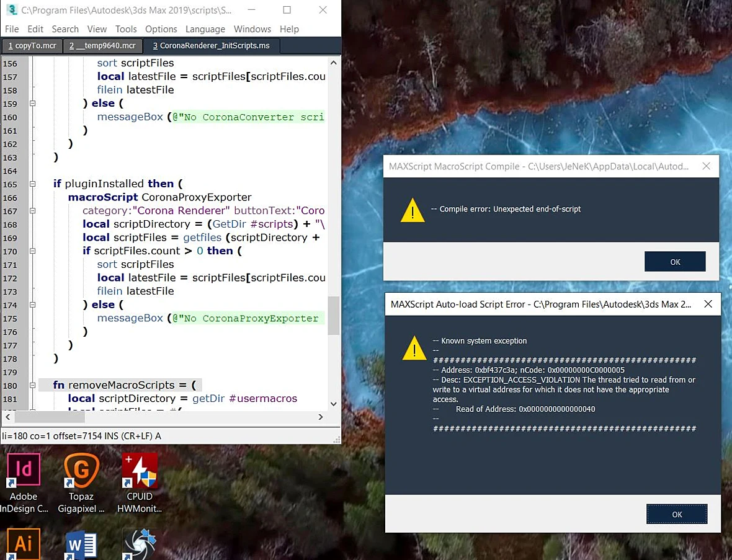Collapse the fold marker at line 174
Image resolution: width=732 pixels, height=560 pixels.
coord(33,304)
